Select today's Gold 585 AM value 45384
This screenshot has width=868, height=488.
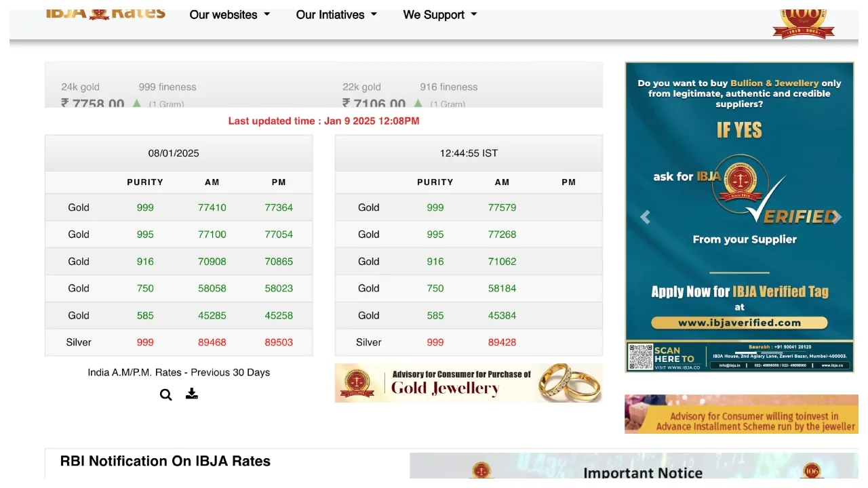(502, 315)
